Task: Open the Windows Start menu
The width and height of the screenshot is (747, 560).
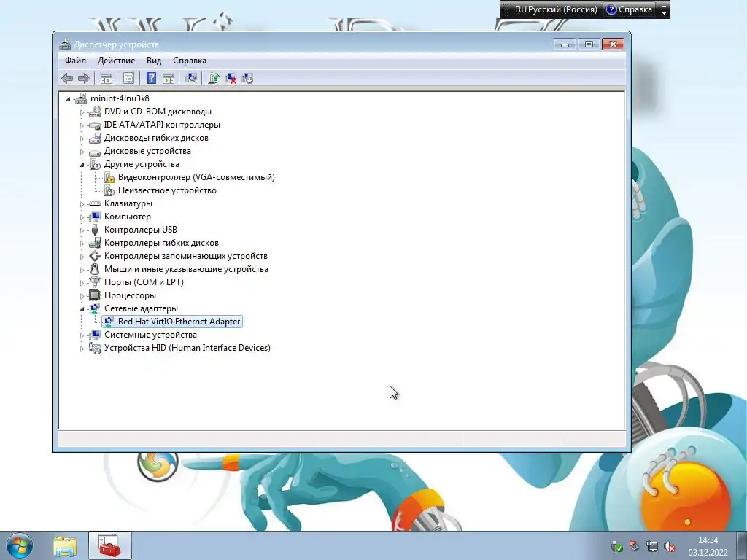Action: point(20,546)
